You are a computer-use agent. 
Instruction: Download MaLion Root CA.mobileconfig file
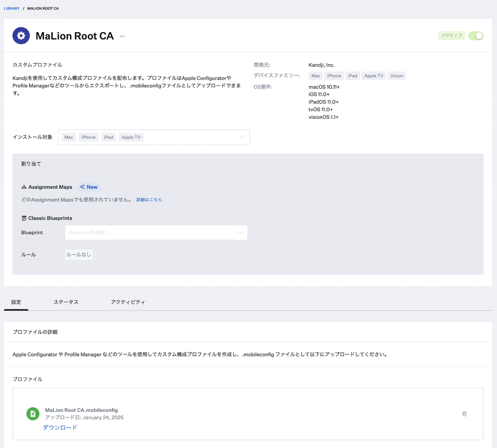pos(60,427)
